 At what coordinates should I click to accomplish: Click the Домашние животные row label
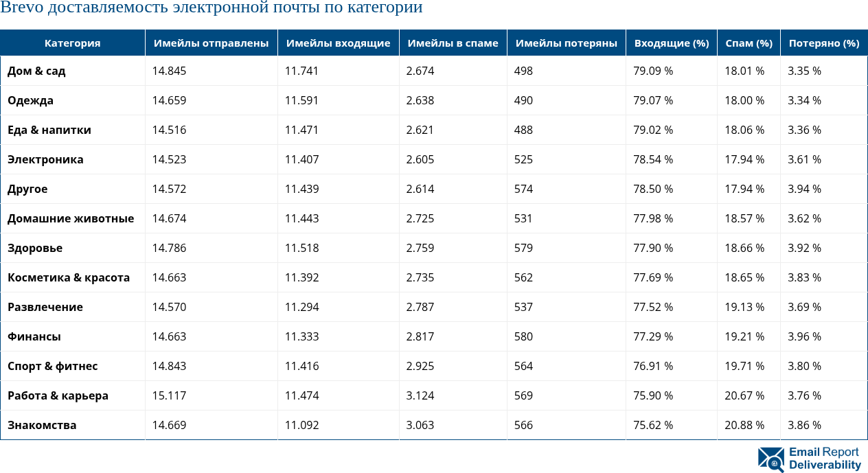pos(71,218)
